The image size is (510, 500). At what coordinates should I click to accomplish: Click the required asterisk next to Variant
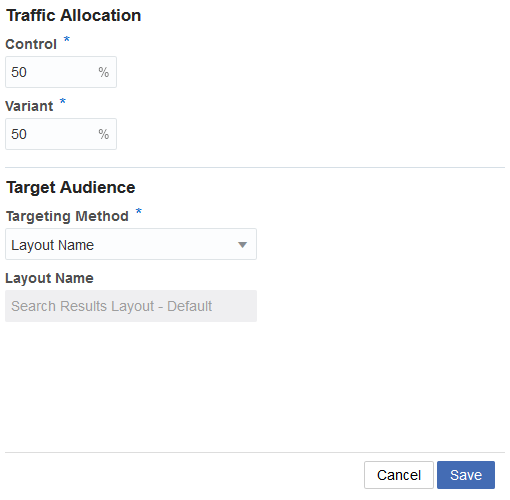[63, 101]
